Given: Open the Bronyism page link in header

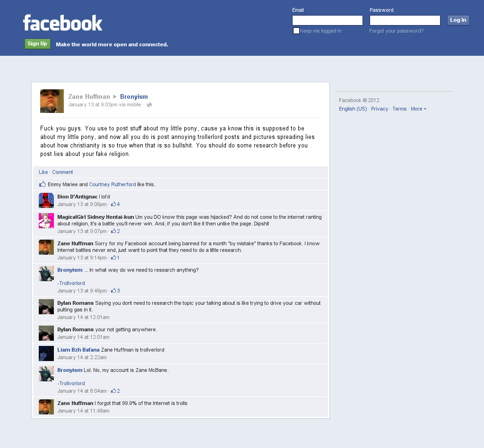Looking at the screenshot, I should 134,96.
